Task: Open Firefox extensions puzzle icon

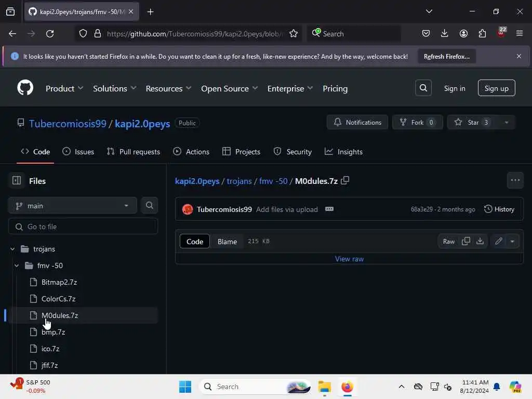Action: pos(482,34)
